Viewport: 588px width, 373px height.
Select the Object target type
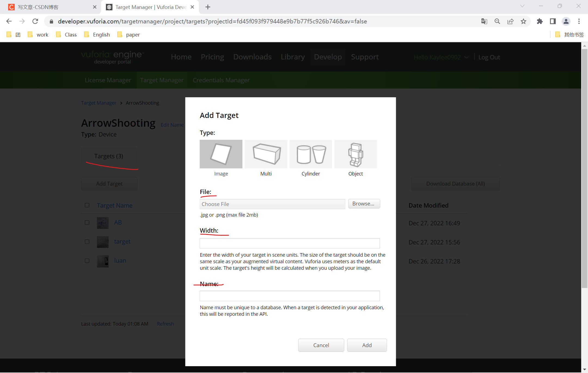356,154
